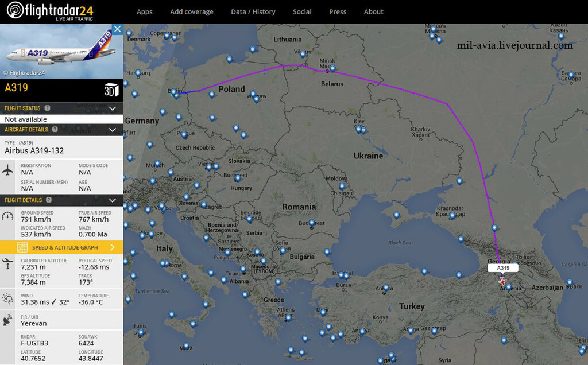Show help for Flight Details
The width and height of the screenshot is (588, 365).
click(x=48, y=200)
